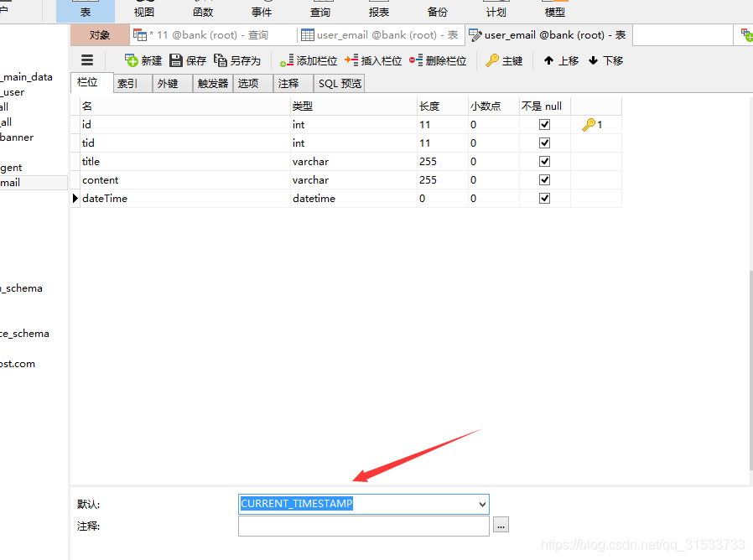Add a new field using 添加栏位
The height and width of the screenshot is (560, 753).
click(x=305, y=60)
